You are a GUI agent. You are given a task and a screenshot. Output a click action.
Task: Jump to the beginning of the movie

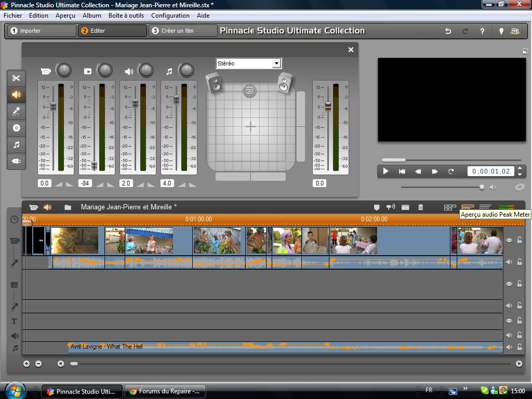click(402, 171)
